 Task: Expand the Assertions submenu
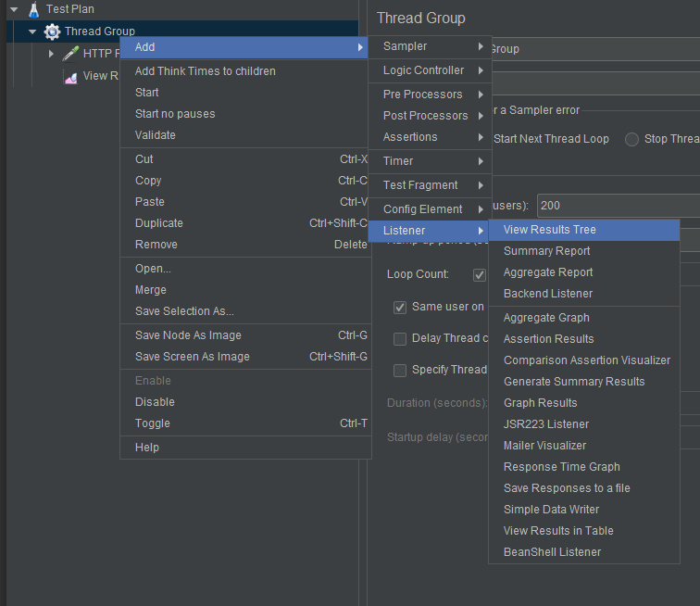pyautogui.click(x=430, y=137)
